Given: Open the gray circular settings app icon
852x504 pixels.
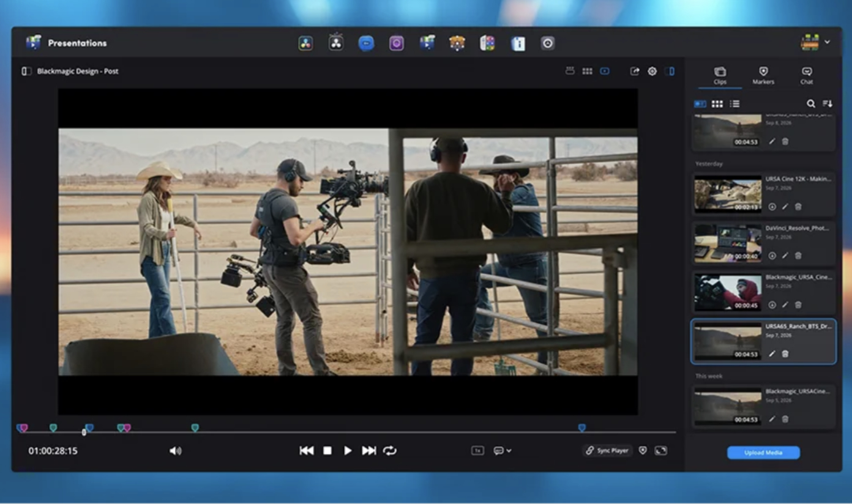Looking at the screenshot, I should pos(548,43).
